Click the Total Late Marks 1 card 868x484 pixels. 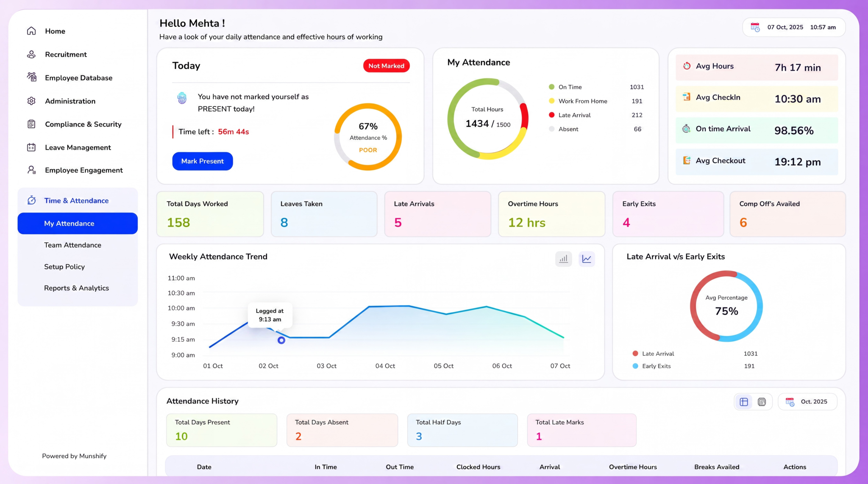point(582,430)
